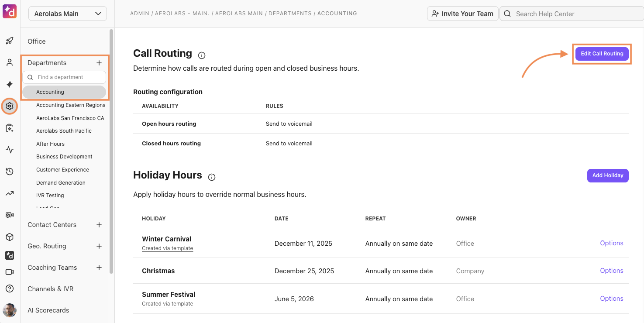The height and width of the screenshot is (323, 644).
Task: Open Channels & IVR in sidebar
Action: (51, 289)
